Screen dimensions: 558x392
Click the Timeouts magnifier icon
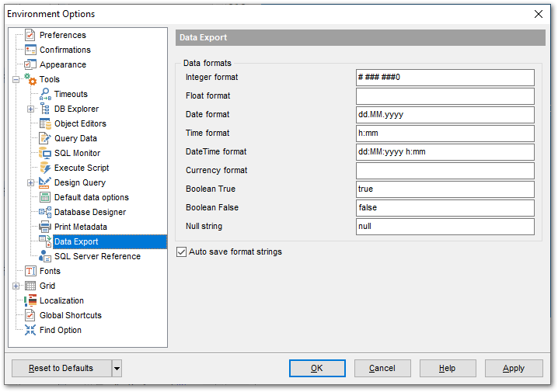45,94
